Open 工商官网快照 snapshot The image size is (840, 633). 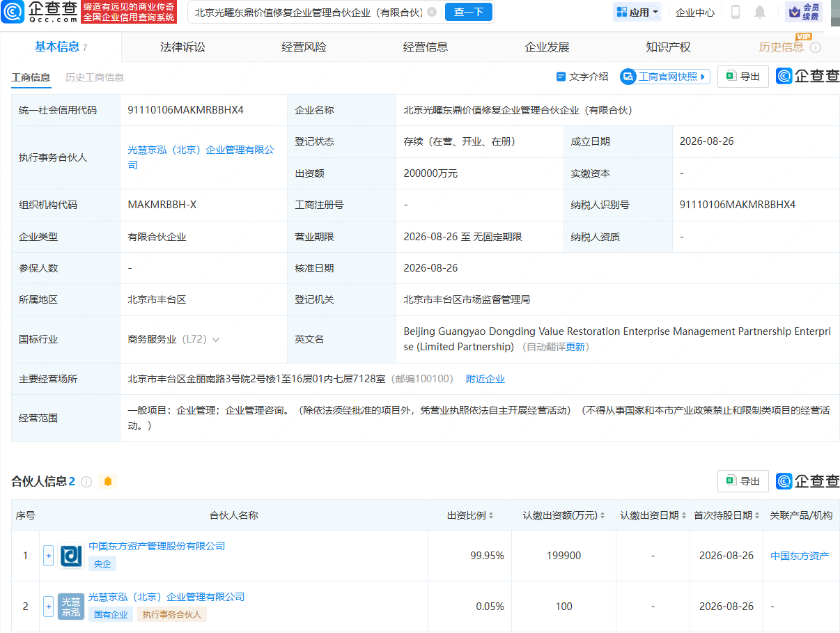coord(665,77)
